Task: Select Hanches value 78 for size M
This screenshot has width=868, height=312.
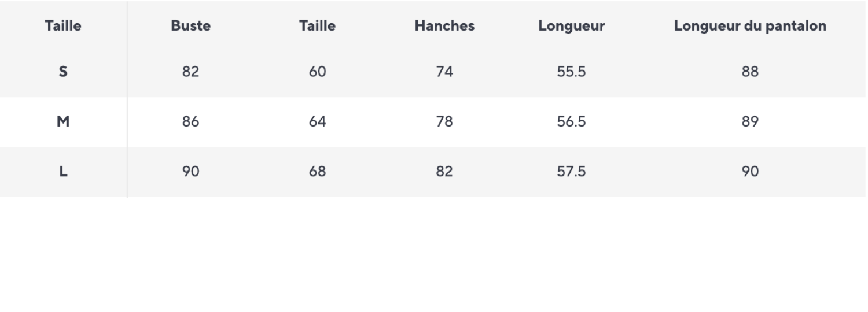Action: coord(444,122)
